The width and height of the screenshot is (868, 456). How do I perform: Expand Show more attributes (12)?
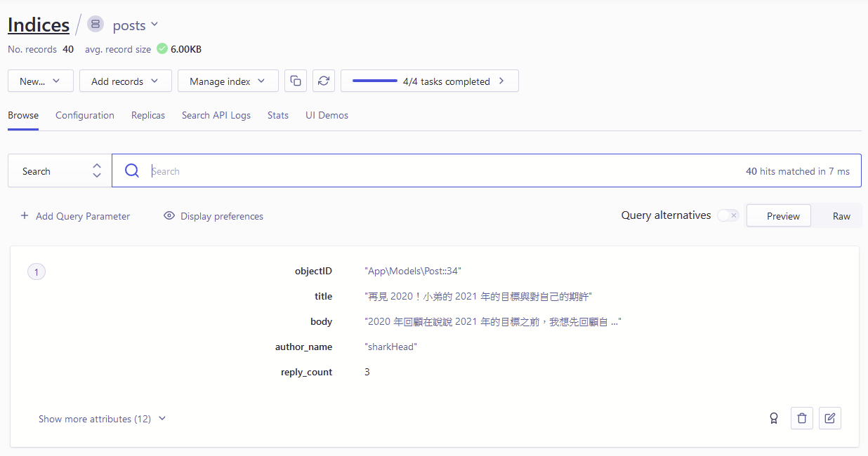[x=103, y=419]
